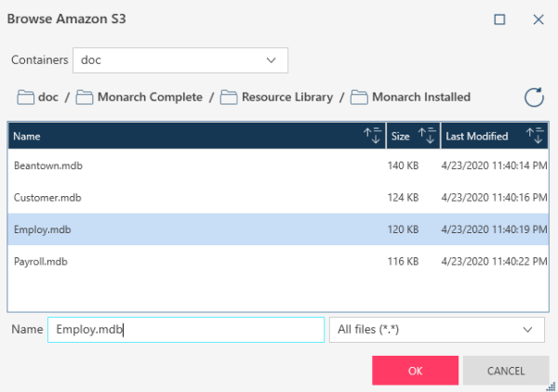Select the Employ.mdb row
The width and height of the screenshot is (558, 392).
pos(278,229)
